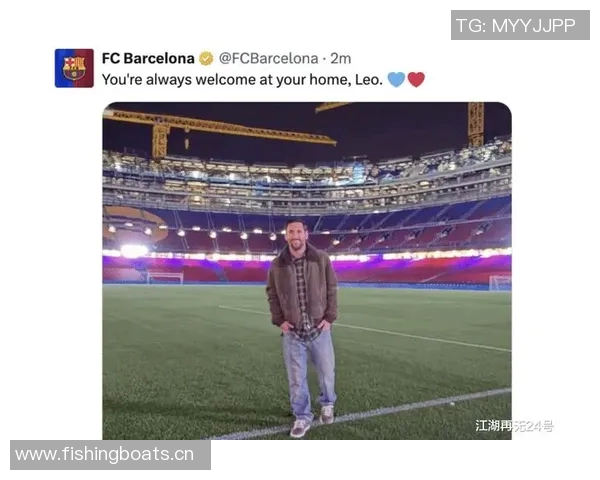Click the TG: MYYJJPP watermark label
Viewport: 600px width, 480px height.
pyautogui.click(x=520, y=25)
